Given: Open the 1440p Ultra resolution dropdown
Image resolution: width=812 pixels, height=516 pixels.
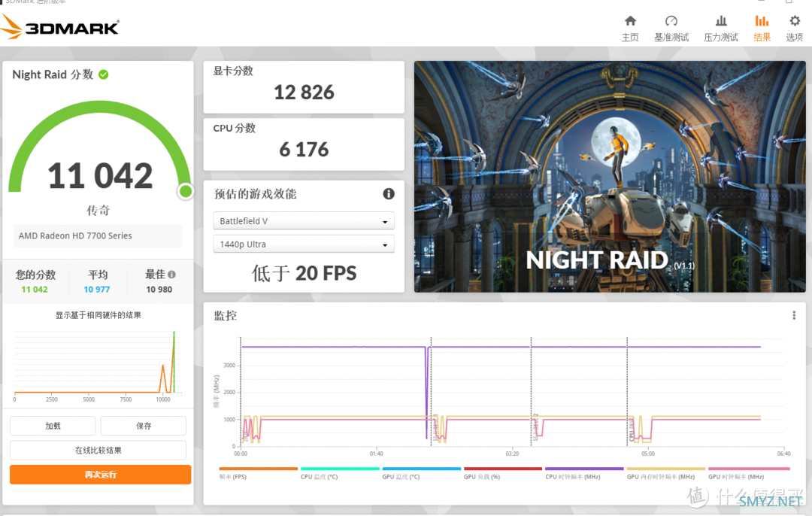Looking at the screenshot, I should 304,244.
